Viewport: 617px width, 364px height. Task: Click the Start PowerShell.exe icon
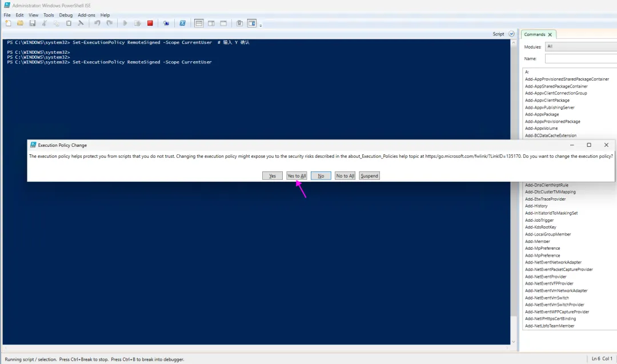(182, 23)
